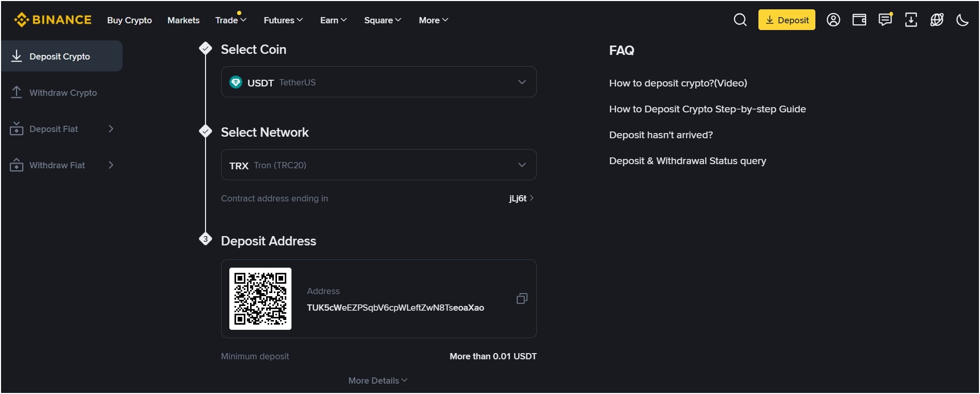Click the yellow Deposit button
The image size is (980, 394).
click(786, 20)
